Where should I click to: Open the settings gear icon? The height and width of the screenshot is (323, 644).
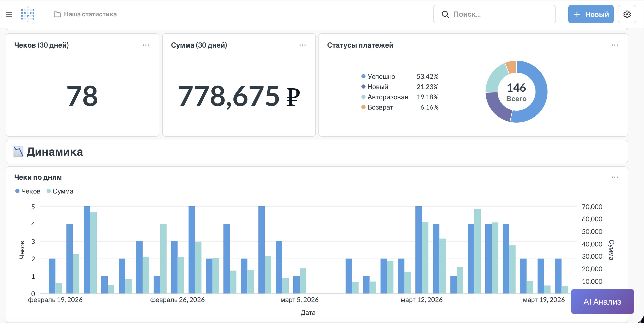pos(627,14)
